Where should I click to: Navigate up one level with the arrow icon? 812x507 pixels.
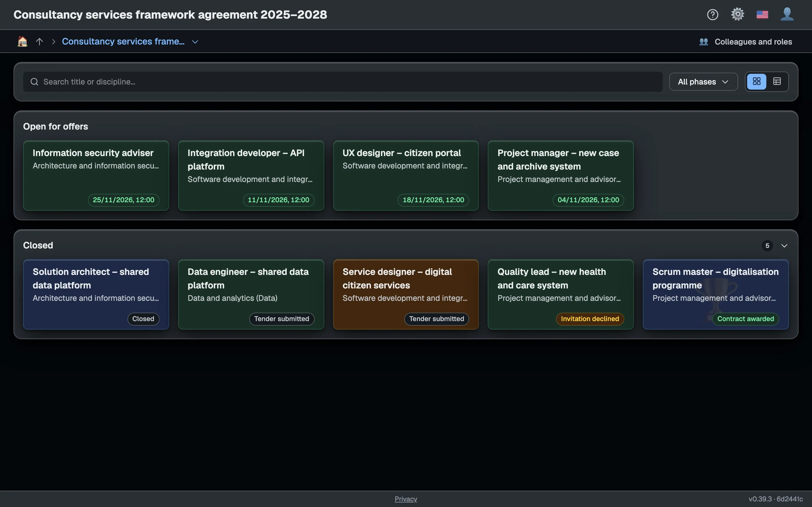tap(39, 42)
